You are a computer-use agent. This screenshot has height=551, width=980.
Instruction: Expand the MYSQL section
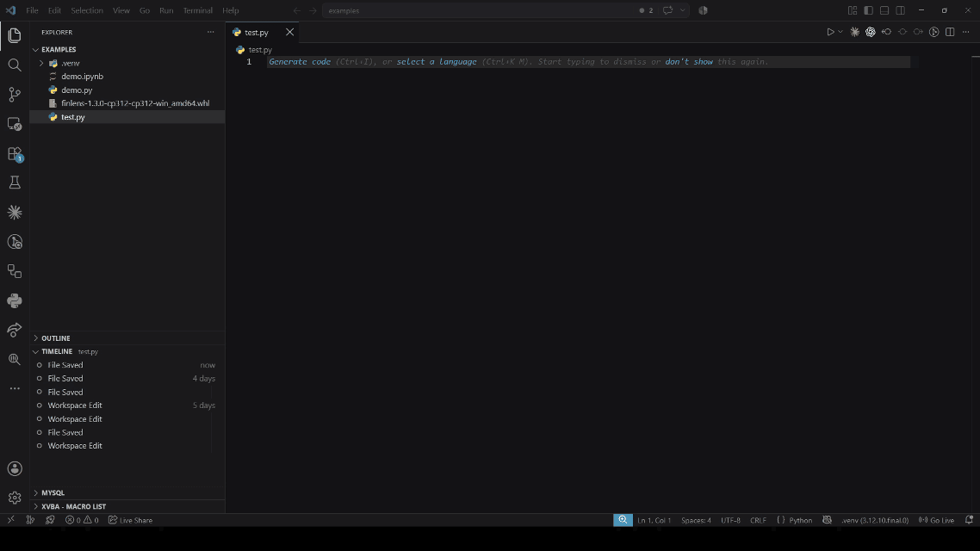[x=127, y=493]
